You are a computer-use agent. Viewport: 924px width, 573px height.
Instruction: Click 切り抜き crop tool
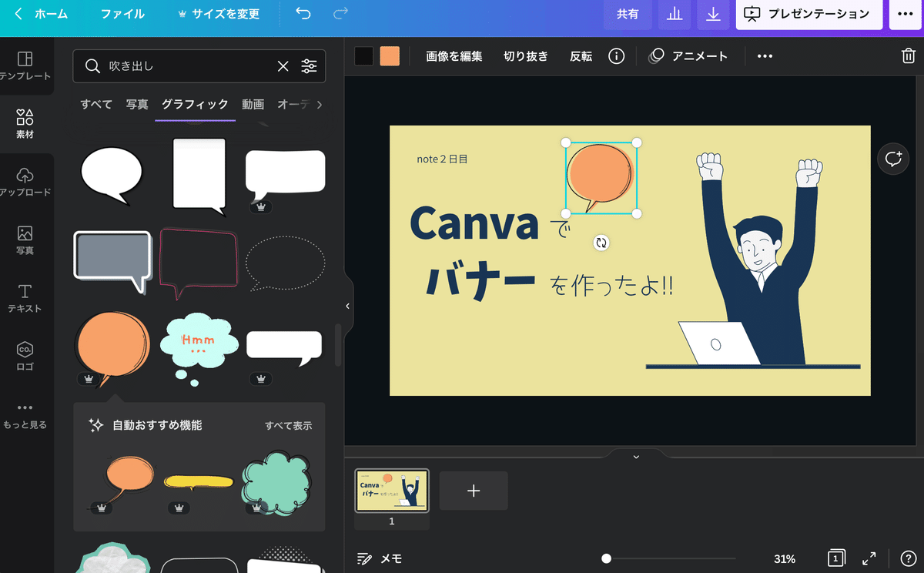526,56
